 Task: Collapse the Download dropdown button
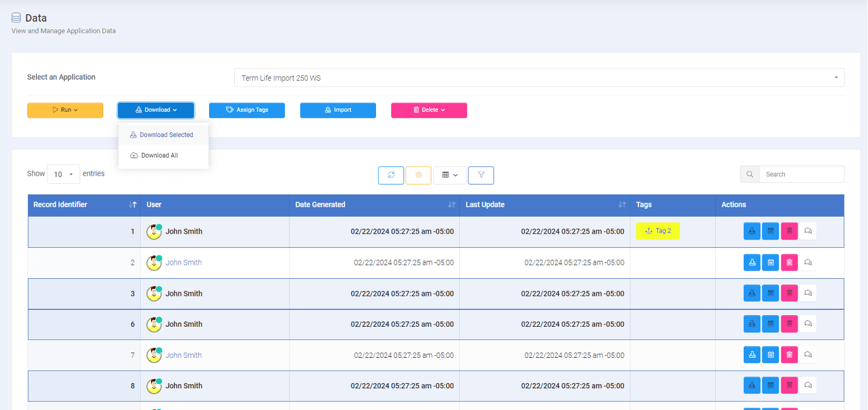tap(156, 110)
